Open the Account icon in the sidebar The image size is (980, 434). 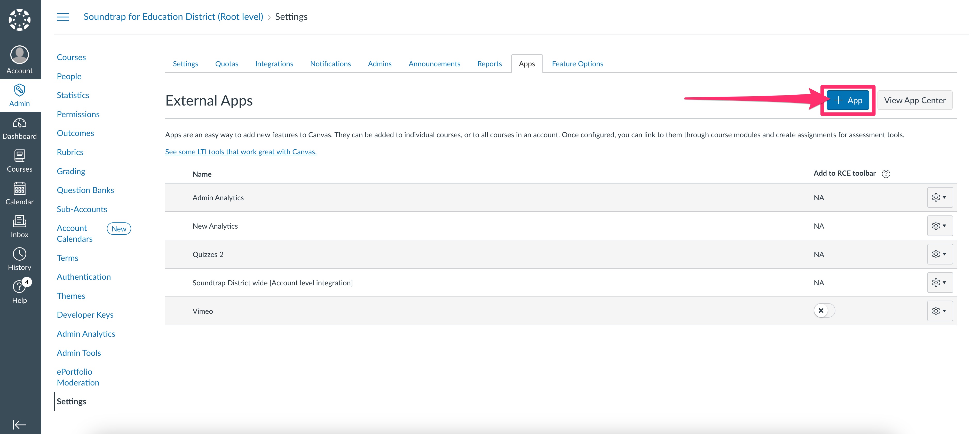19,59
